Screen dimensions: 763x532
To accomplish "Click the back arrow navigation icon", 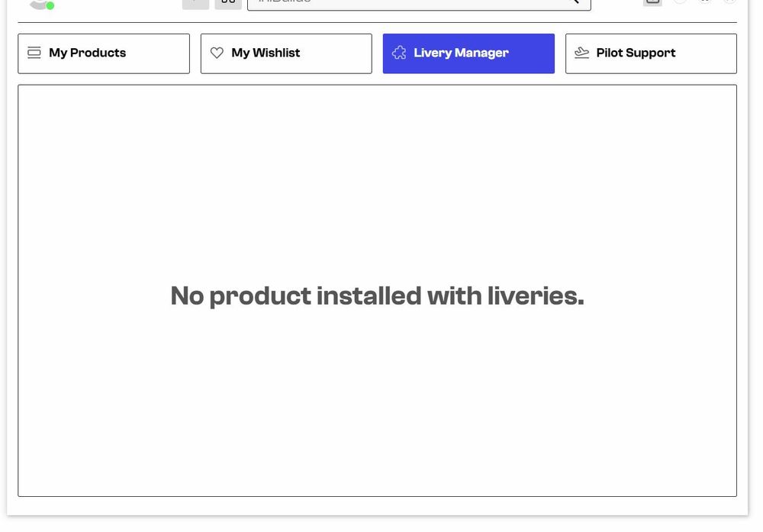I will click(x=195, y=2).
